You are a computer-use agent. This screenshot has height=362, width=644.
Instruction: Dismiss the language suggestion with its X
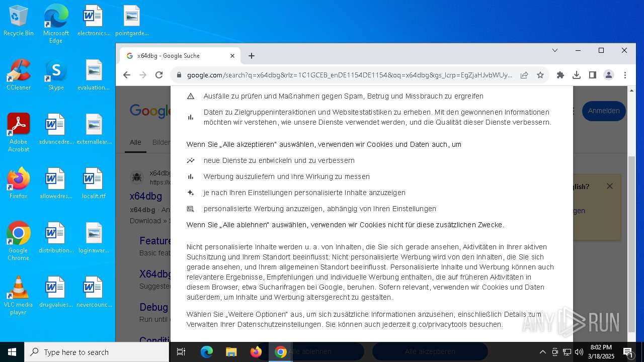click(x=610, y=186)
